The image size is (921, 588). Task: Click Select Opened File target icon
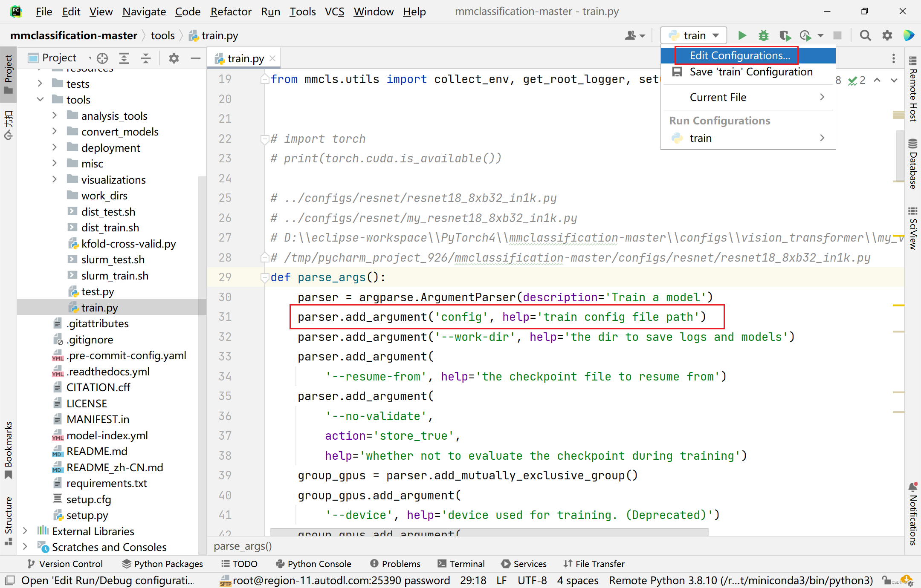(x=102, y=58)
